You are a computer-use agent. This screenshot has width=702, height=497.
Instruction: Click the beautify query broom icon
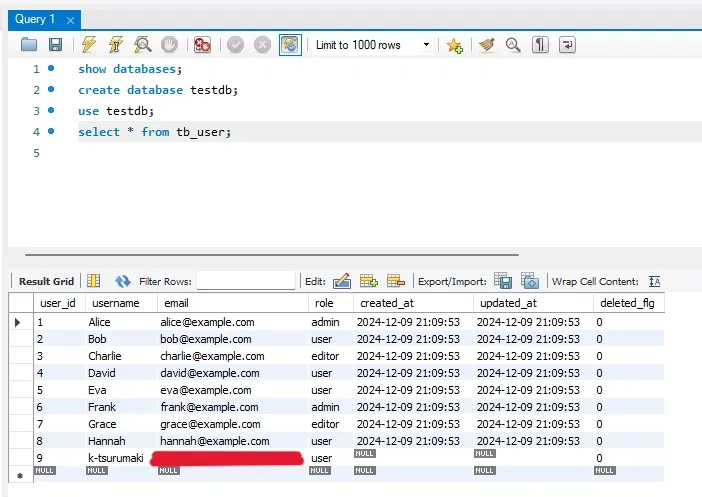tap(486, 45)
